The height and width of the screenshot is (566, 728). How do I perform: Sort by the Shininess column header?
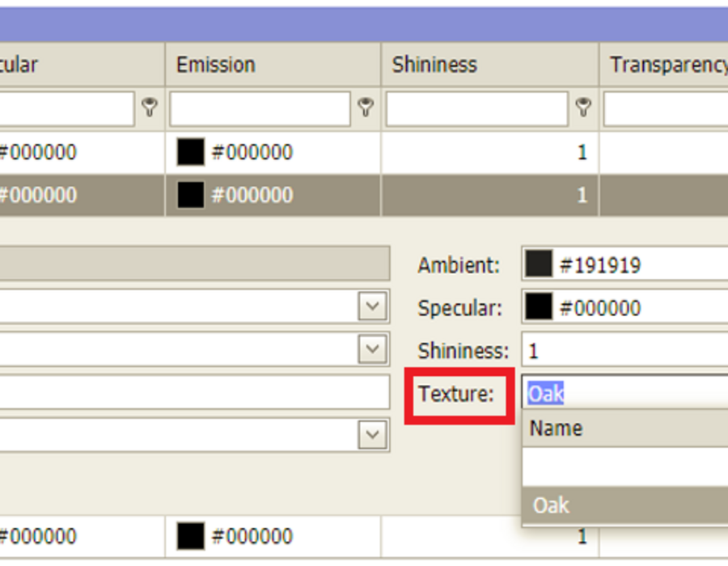[x=490, y=65]
